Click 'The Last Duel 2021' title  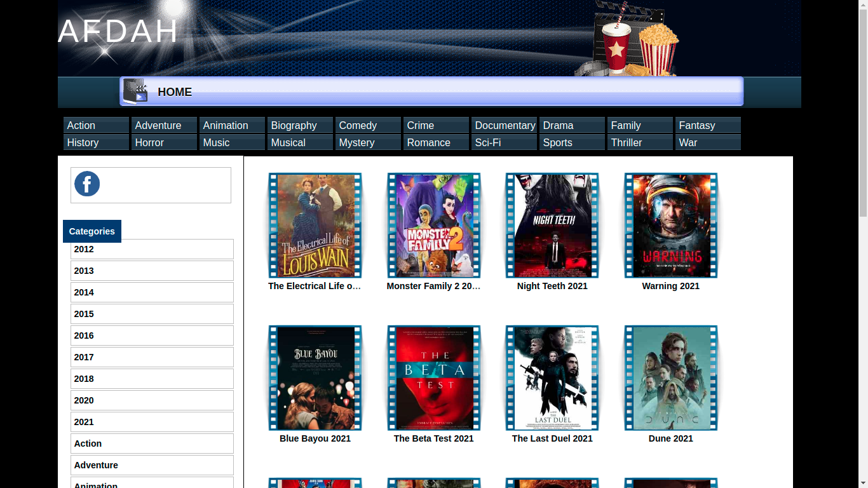[x=552, y=438]
